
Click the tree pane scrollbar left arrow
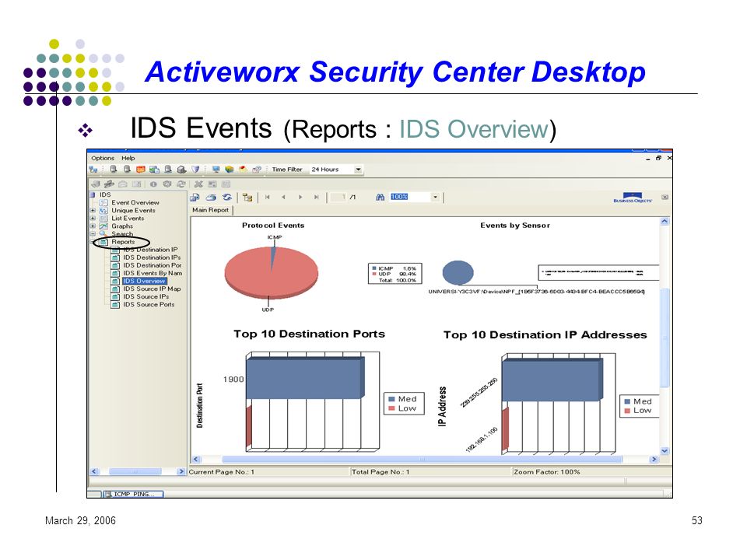(x=94, y=471)
